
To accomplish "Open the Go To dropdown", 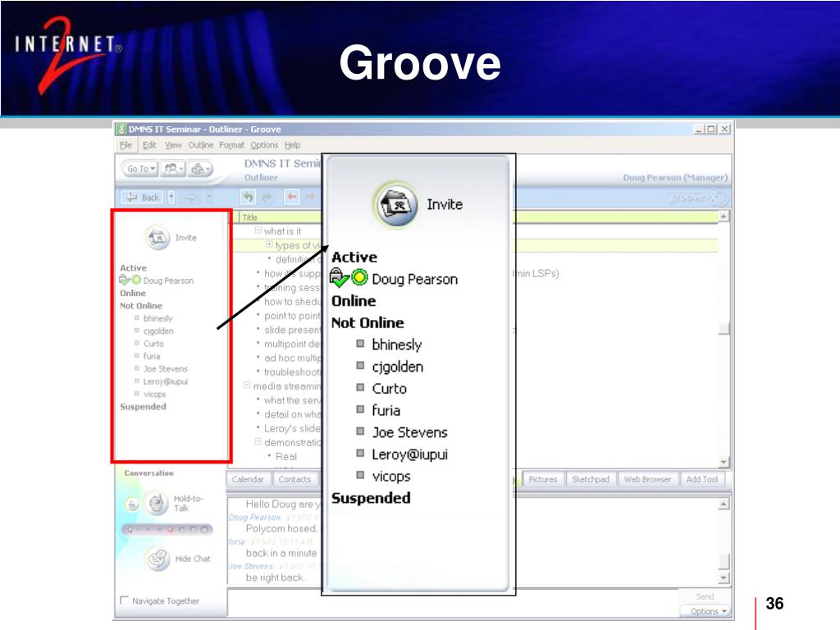I will point(141,169).
